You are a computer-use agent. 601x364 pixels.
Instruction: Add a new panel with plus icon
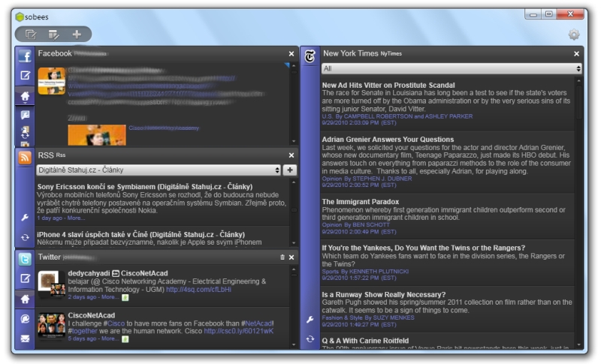click(77, 35)
